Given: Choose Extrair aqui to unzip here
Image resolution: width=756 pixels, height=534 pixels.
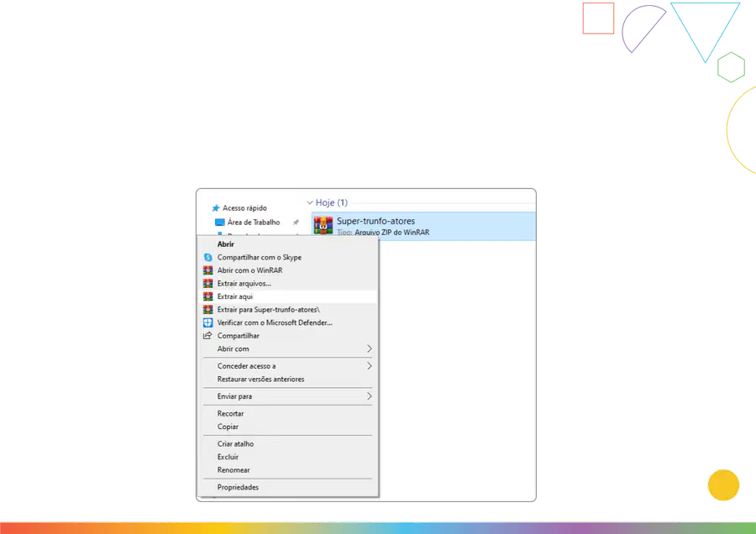Looking at the screenshot, I should (x=288, y=296).
